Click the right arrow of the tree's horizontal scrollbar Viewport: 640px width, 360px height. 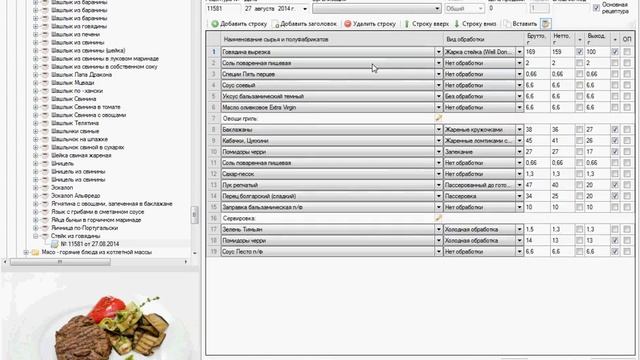(x=186, y=262)
